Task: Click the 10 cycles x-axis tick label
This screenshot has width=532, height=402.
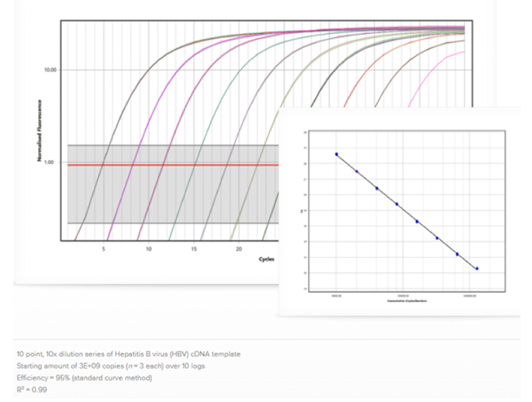Action: pos(149,249)
